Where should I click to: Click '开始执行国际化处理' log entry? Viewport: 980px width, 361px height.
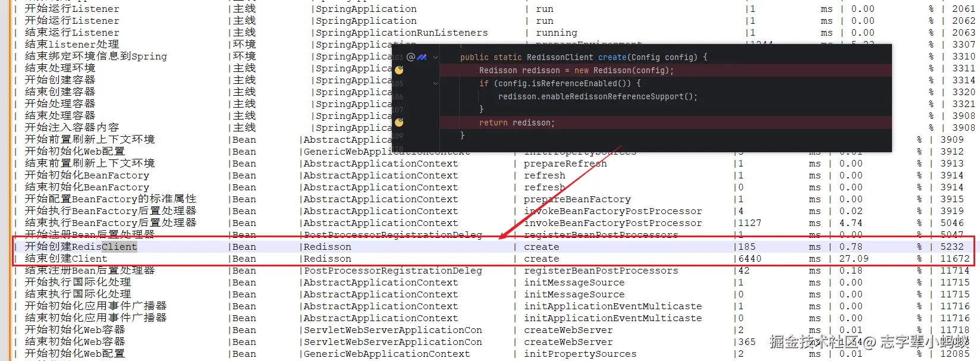[78, 282]
